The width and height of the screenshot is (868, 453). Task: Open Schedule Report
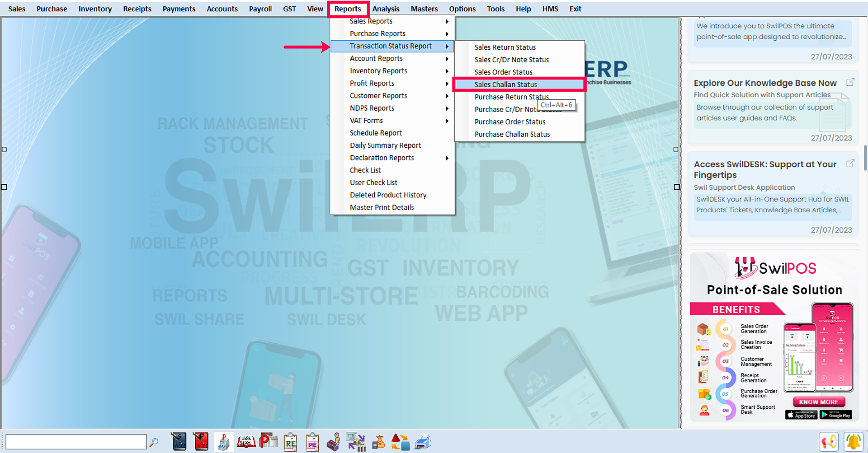point(392,133)
